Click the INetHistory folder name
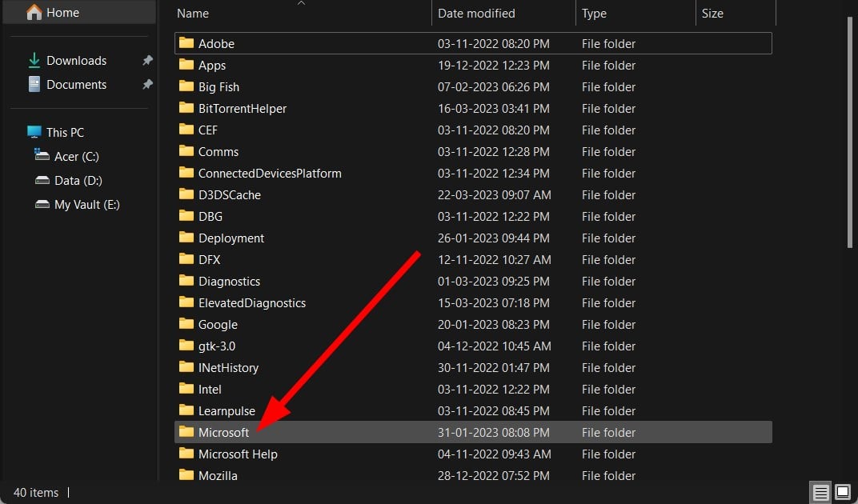The height and width of the screenshot is (504, 858). [228, 368]
